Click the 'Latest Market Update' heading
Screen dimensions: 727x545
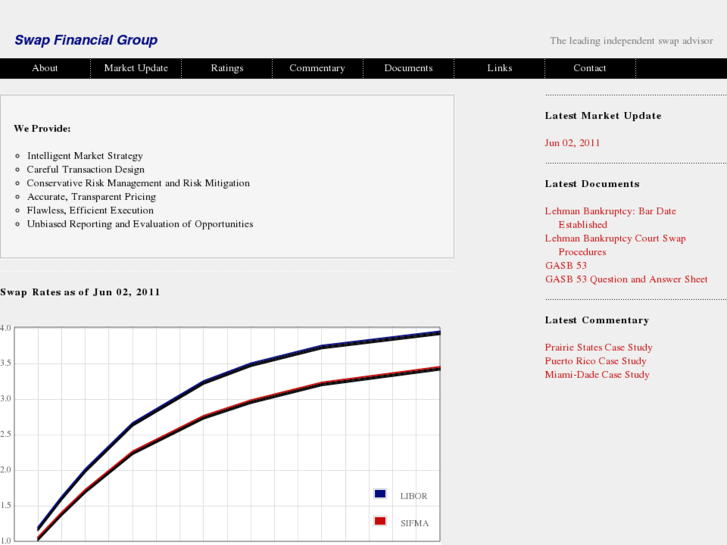coord(603,116)
